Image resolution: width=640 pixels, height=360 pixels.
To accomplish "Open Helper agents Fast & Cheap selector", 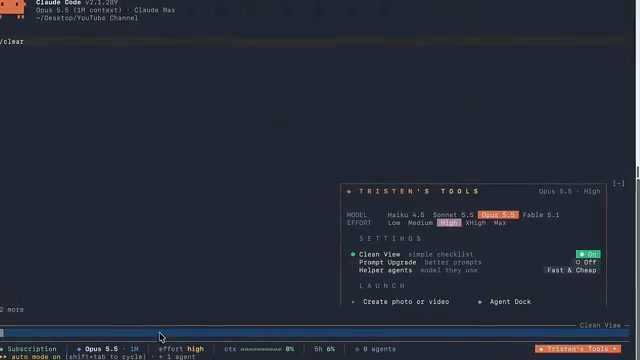I will coord(571,270).
